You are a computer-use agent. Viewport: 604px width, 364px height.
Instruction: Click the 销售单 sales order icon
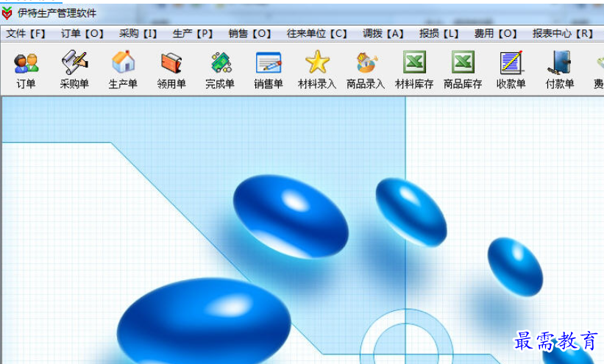click(269, 63)
